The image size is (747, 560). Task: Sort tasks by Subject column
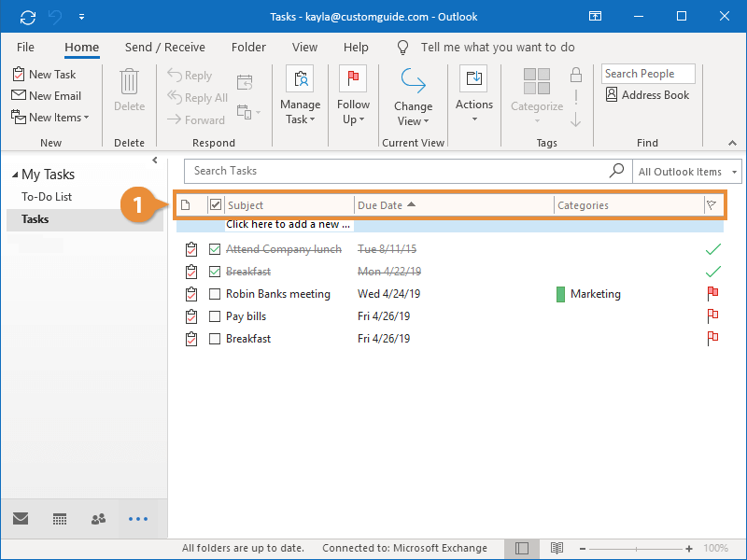289,205
